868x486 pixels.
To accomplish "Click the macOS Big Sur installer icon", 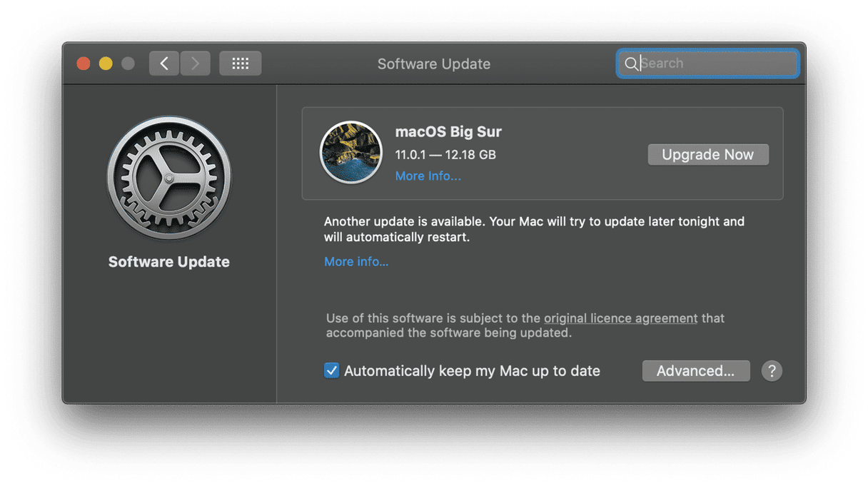I will (351, 152).
